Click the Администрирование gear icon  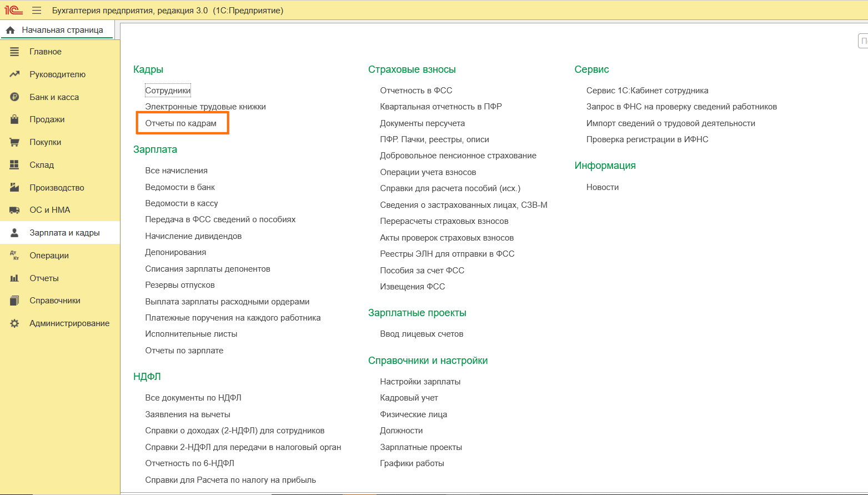14,323
